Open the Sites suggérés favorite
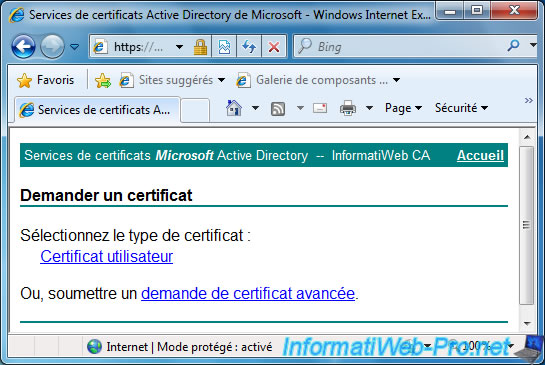 pyautogui.click(x=166, y=80)
